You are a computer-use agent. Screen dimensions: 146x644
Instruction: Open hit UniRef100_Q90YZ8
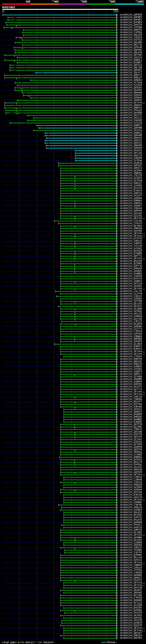pos(131,588)
